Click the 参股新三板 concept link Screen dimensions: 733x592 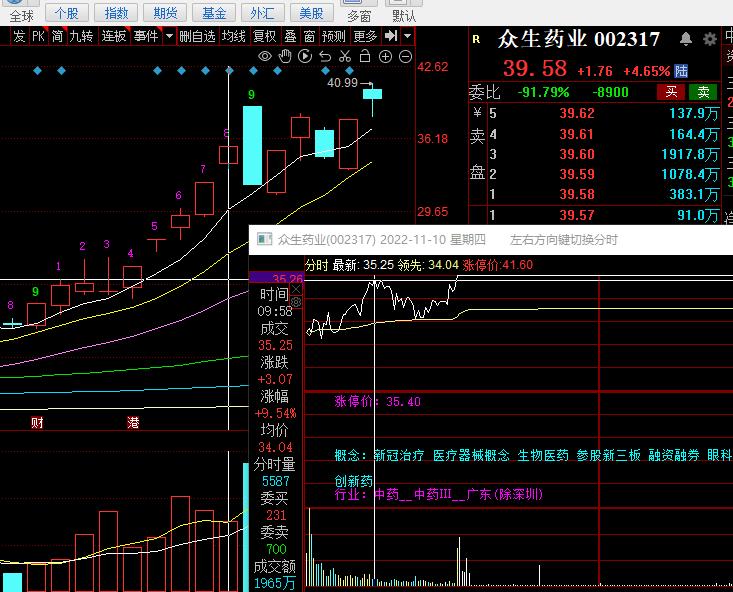tap(609, 455)
